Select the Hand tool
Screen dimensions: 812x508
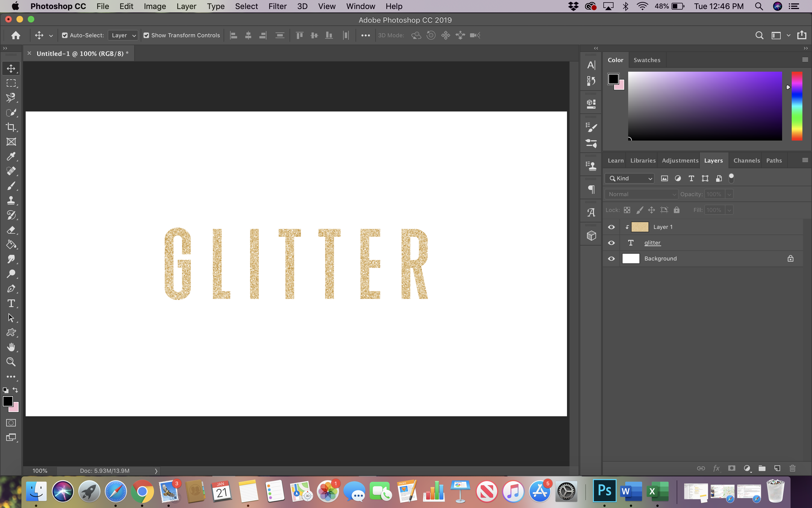click(x=11, y=347)
